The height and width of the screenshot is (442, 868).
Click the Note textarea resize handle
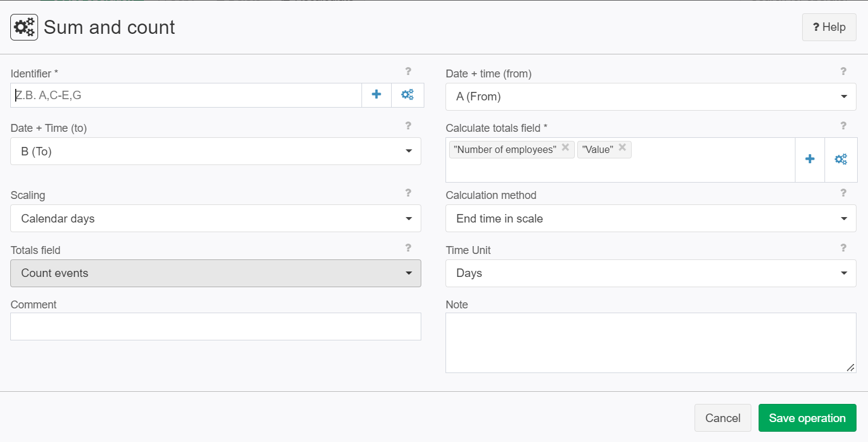[x=850, y=367]
